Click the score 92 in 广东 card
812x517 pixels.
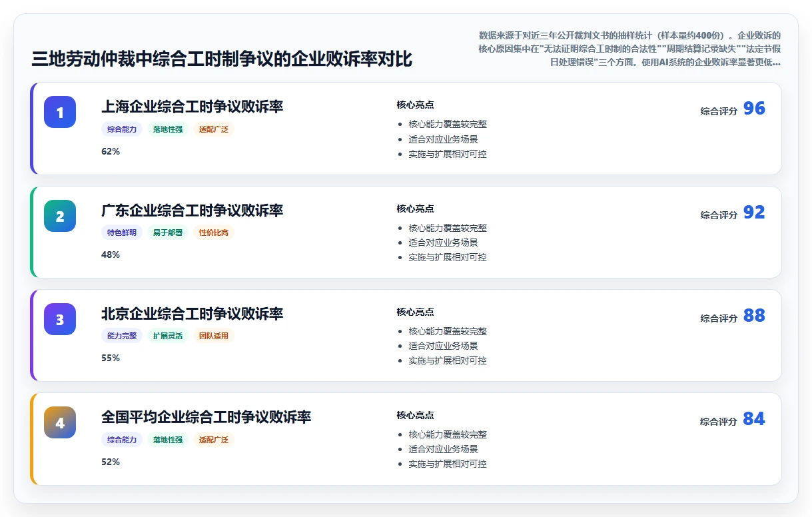point(754,213)
